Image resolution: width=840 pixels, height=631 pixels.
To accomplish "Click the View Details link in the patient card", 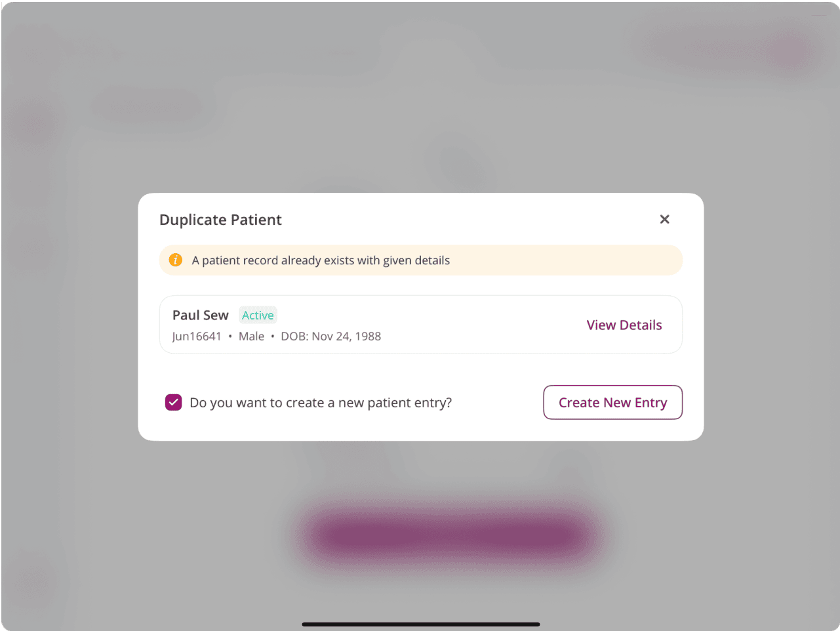I will [x=624, y=325].
